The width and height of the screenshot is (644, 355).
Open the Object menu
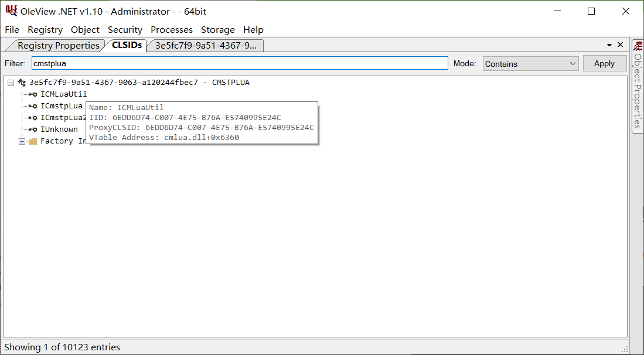(x=85, y=29)
